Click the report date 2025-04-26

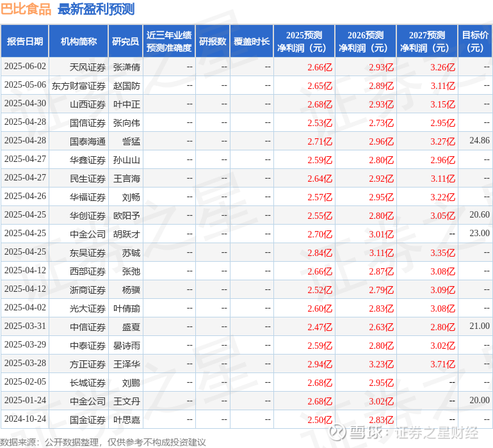pos(25,196)
